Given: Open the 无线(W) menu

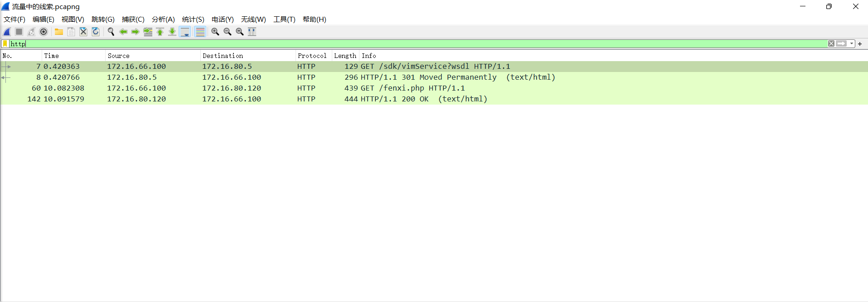Looking at the screenshot, I should [x=253, y=19].
